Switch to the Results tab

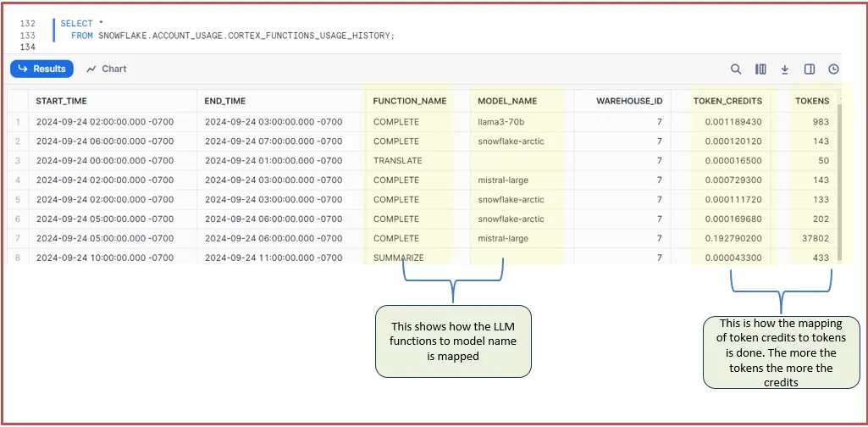[42, 69]
